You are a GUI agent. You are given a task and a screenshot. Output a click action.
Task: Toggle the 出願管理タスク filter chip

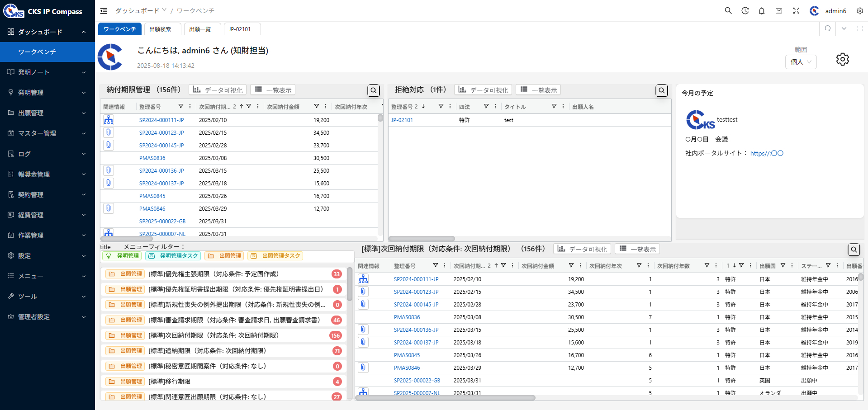coord(275,255)
